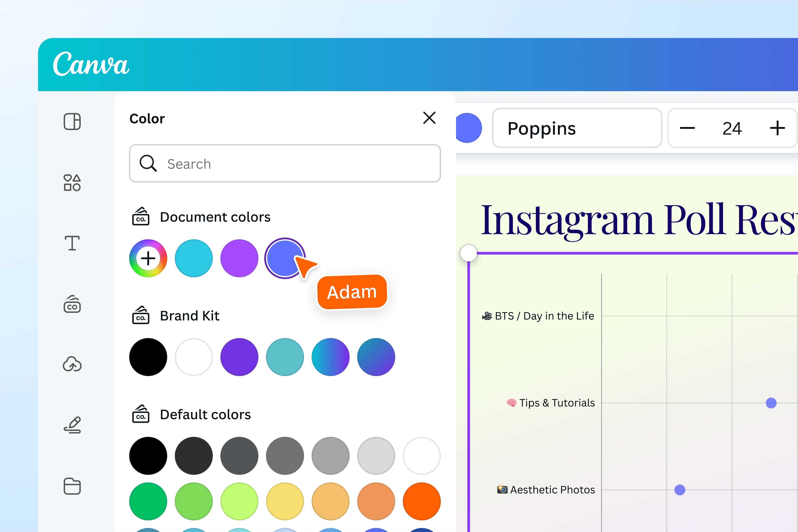Open the custom color picker rainbow button
The image size is (798, 532).
pyautogui.click(x=148, y=259)
